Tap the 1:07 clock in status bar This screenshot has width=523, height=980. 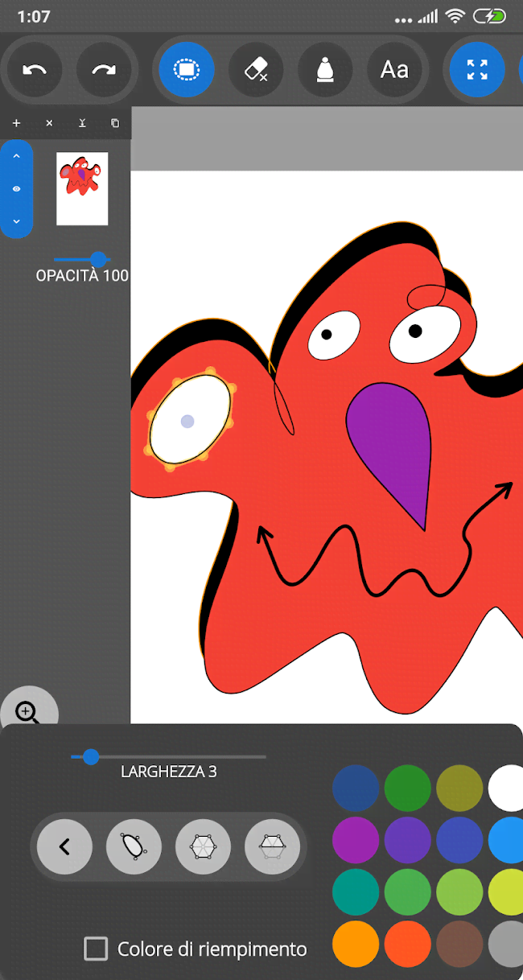point(34,16)
